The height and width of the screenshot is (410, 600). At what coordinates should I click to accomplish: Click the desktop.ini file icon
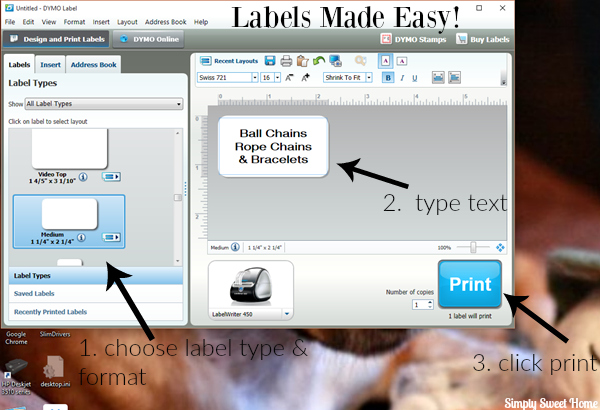[55, 371]
